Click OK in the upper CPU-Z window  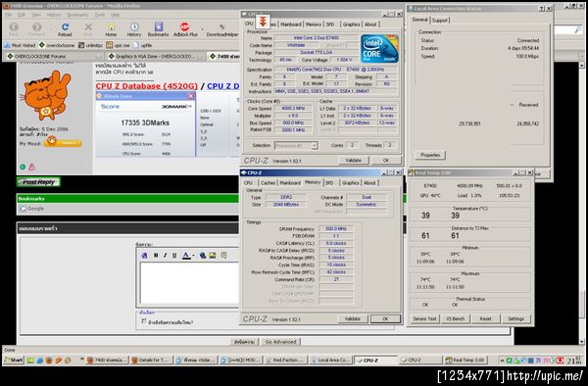[x=386, y=160]
